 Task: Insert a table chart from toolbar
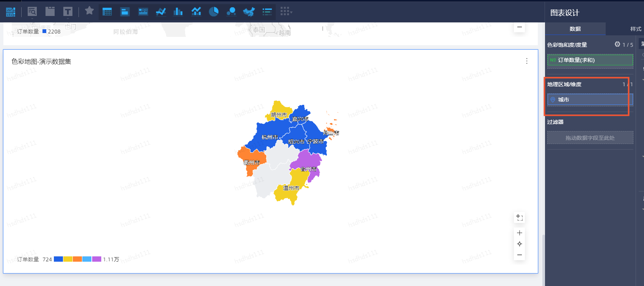tap(107, 12)
